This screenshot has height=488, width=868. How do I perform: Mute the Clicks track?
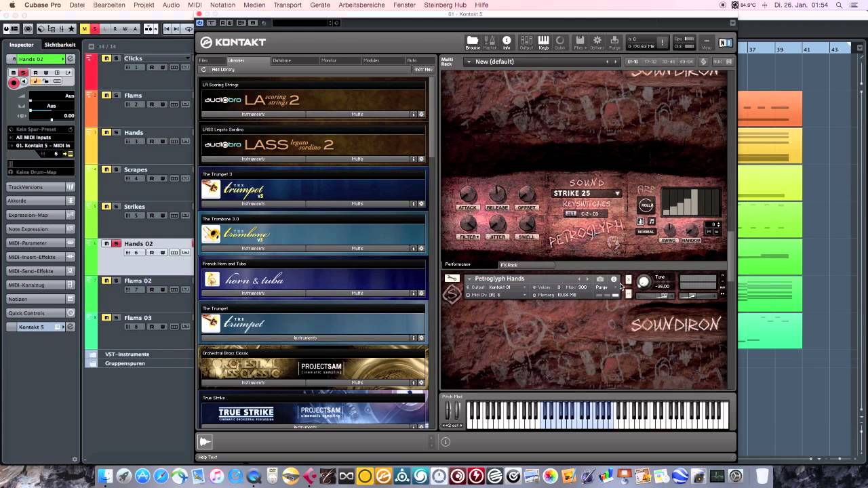(x=106, y=58)
